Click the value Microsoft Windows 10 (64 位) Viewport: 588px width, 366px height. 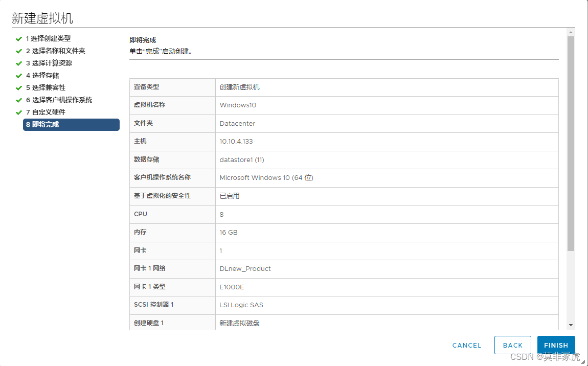(266, 178)
